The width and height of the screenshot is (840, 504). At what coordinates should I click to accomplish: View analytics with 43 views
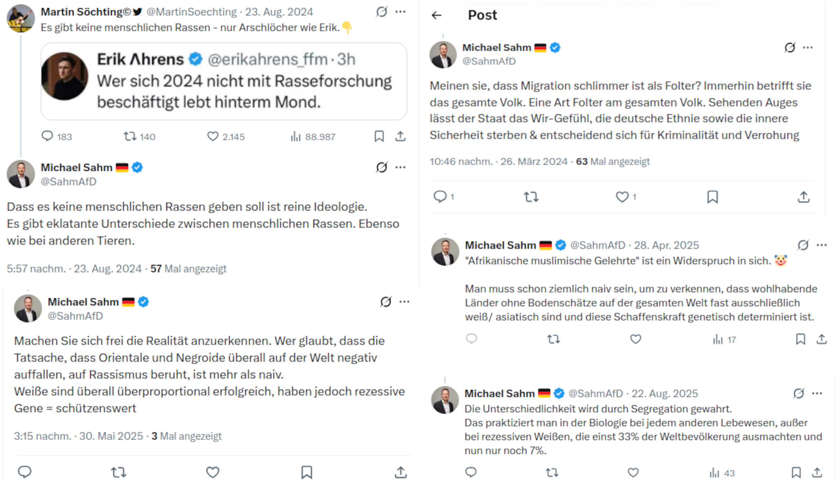tap(715, 473)
